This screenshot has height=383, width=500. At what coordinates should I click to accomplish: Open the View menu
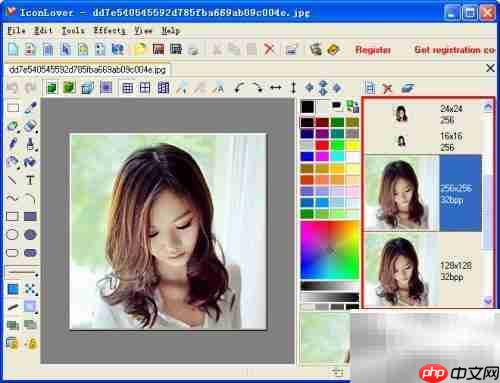pyautogui.click(x=143, y=31)
